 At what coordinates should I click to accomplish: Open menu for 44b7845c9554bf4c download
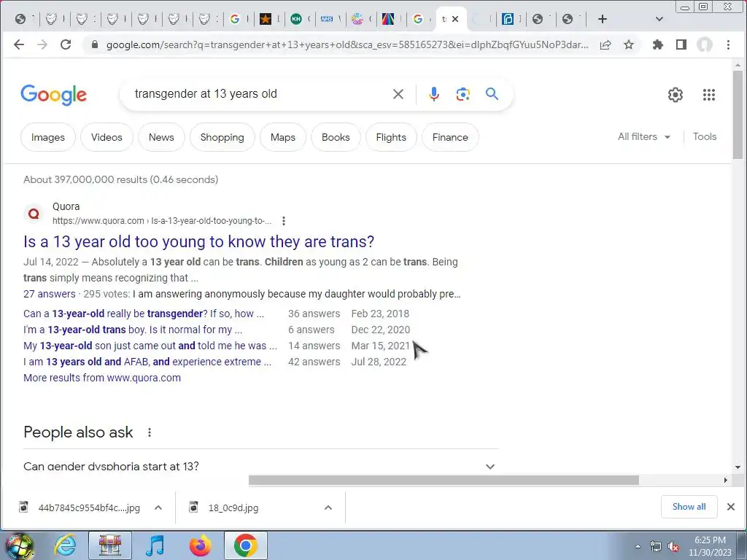pos(158,507)
